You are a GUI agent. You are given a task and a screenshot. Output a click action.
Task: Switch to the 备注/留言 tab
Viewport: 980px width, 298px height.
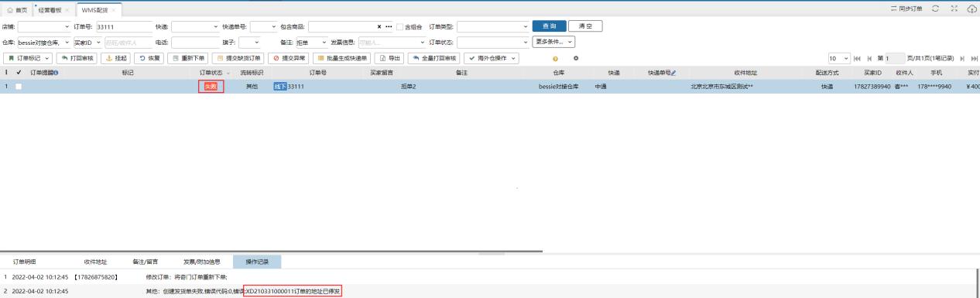[145, 262]
